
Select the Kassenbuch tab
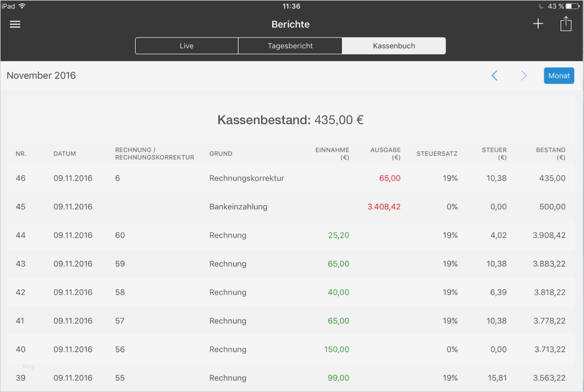coord(394,46)
